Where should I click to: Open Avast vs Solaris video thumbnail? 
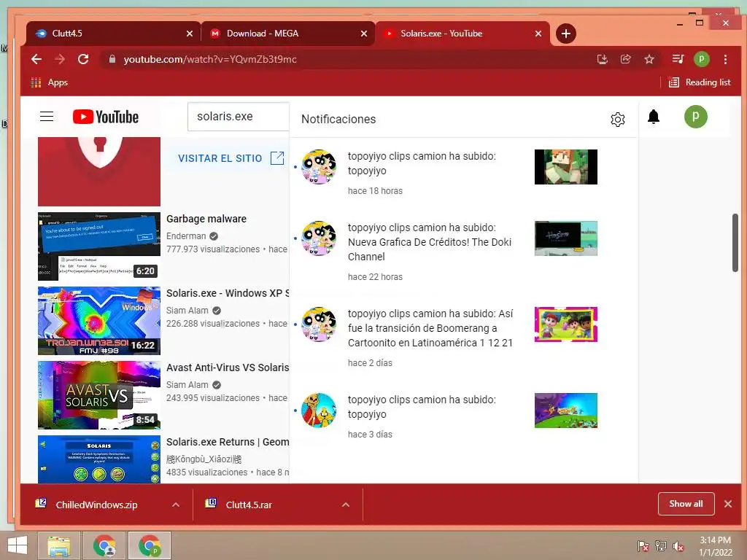[x=99, y=394]
